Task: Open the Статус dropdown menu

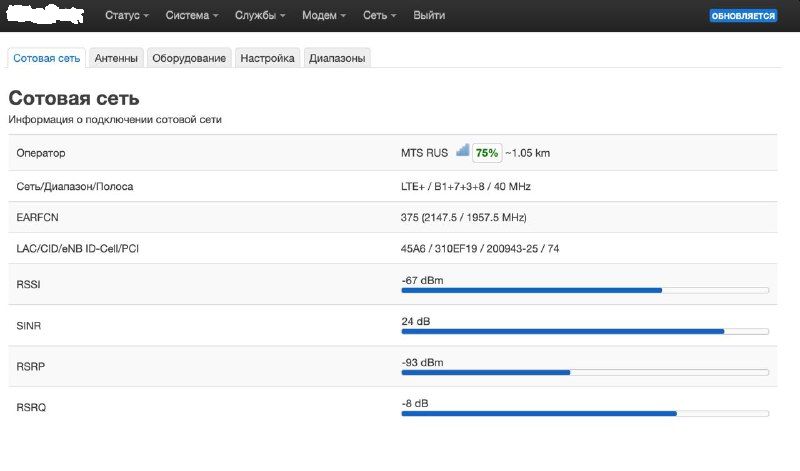Action: coord(127,16)
